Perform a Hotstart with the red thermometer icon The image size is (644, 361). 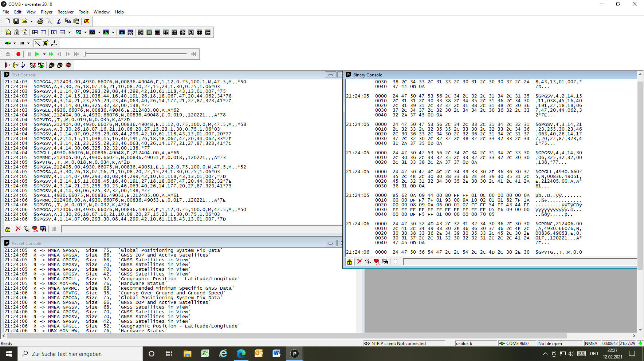click(x=7, y=65)
